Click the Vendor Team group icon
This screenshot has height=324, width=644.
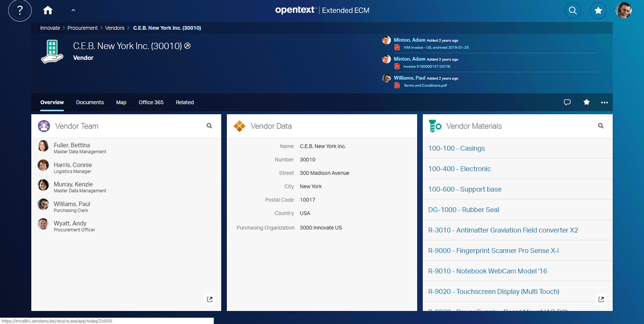(44, 126)
